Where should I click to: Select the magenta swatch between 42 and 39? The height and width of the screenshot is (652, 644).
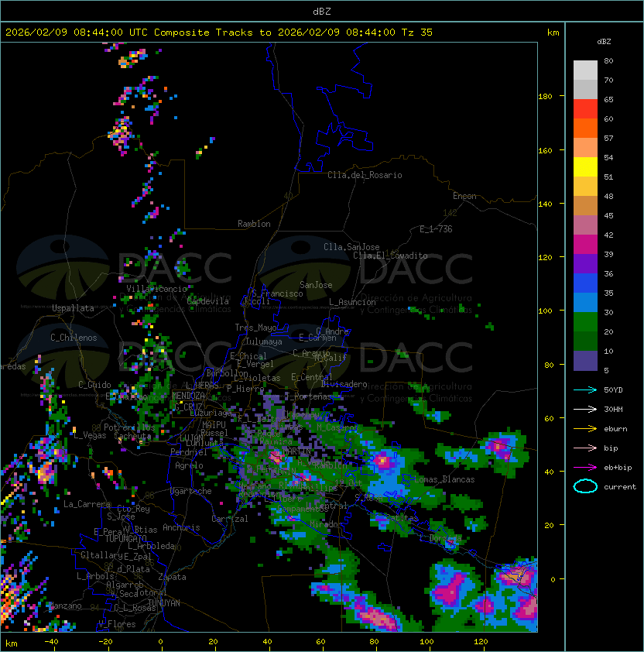pyautogui.click(x=585, y=245)
